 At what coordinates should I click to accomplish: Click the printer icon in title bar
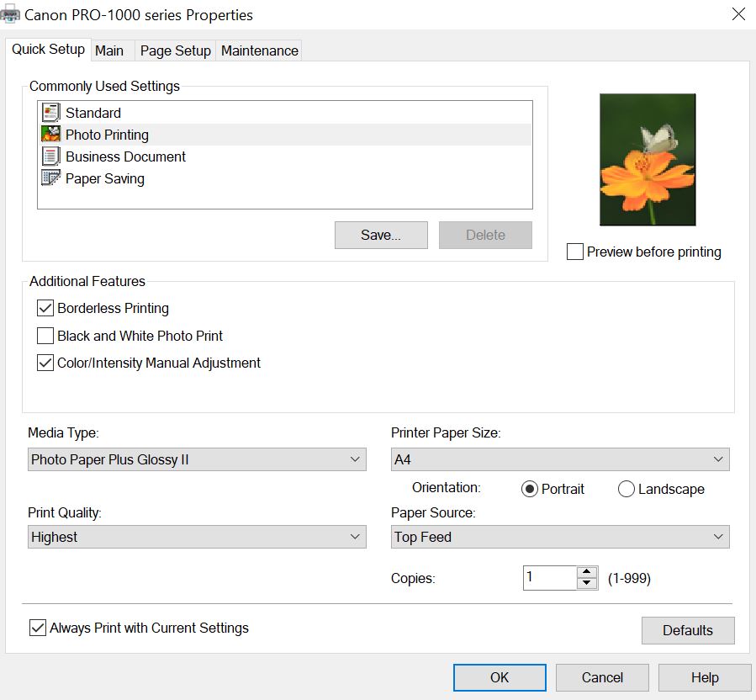9,14
